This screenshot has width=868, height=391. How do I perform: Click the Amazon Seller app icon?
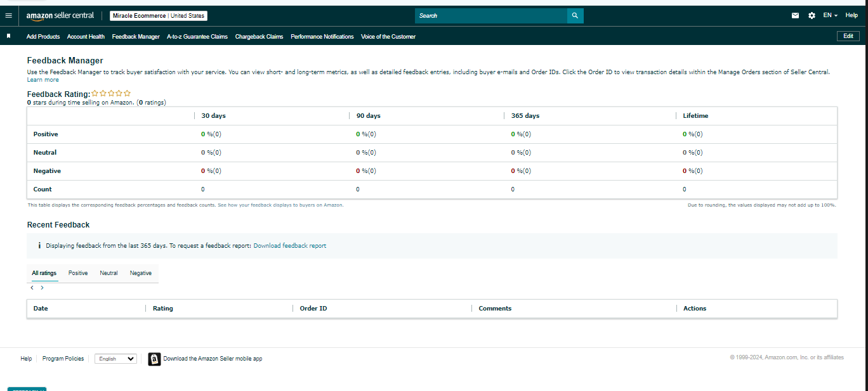pos(154,359)
